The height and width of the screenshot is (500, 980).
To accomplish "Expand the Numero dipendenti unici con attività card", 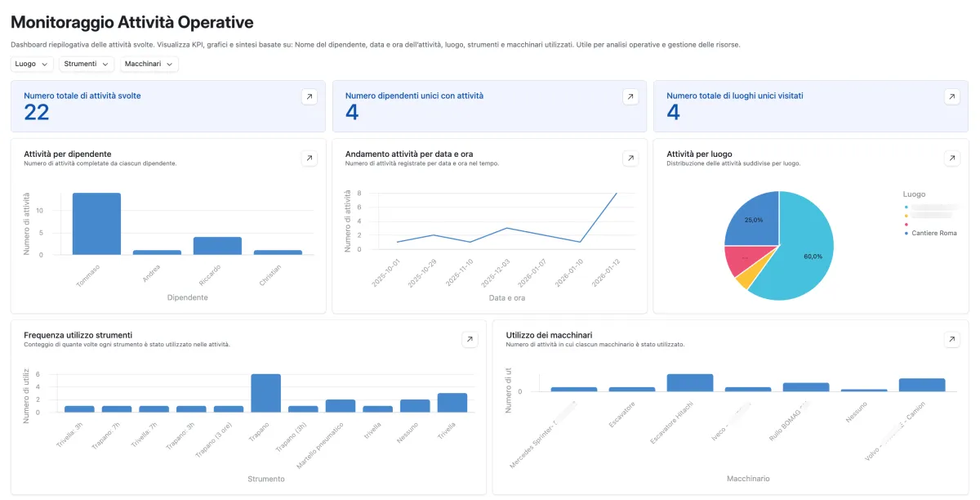I will pos(630,97).
